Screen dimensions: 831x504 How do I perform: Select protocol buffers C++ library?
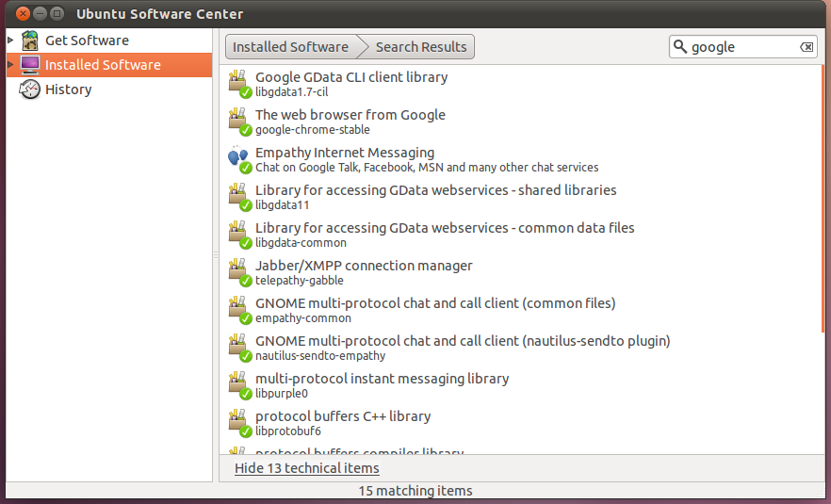point(343,416)
